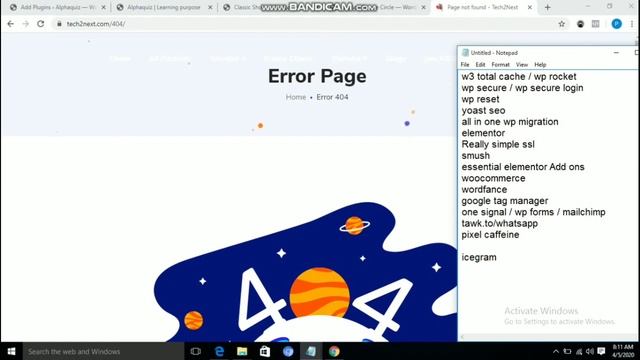Open the blue profile avatar
640x360 pixels.
(x=616, y=24)
